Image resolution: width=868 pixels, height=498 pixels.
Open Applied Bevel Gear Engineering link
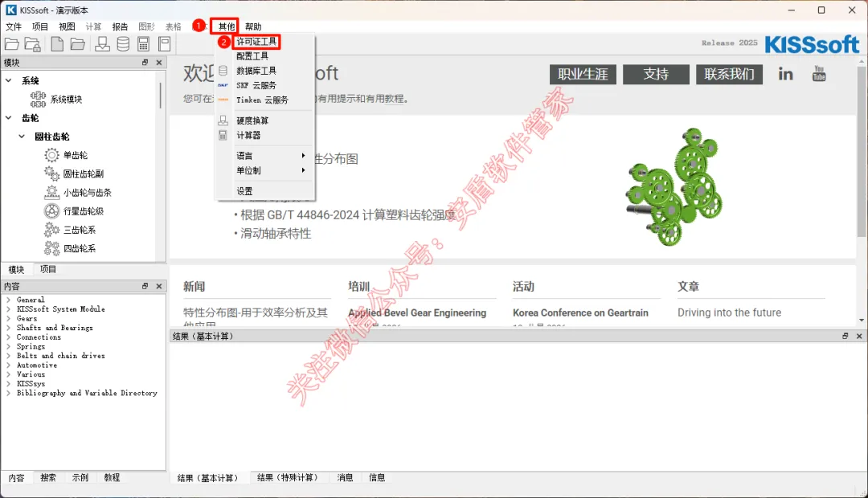point(417,312)
